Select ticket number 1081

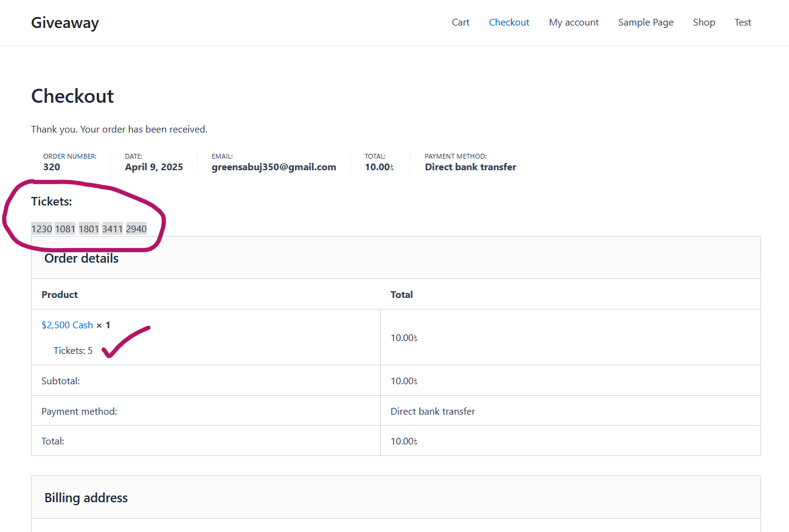click(65, 229)
